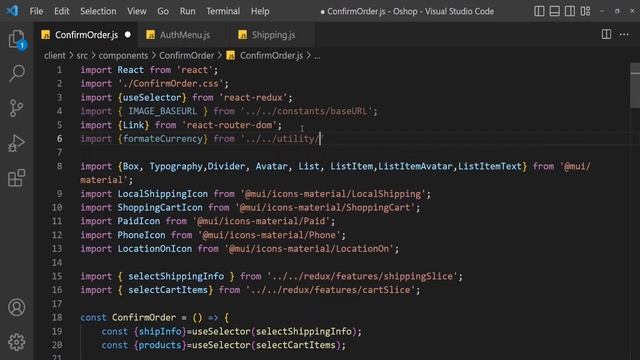Click 'products' on line 20
Screen dimensions: 640x360
pyautogui.click(x=160, y=345)
